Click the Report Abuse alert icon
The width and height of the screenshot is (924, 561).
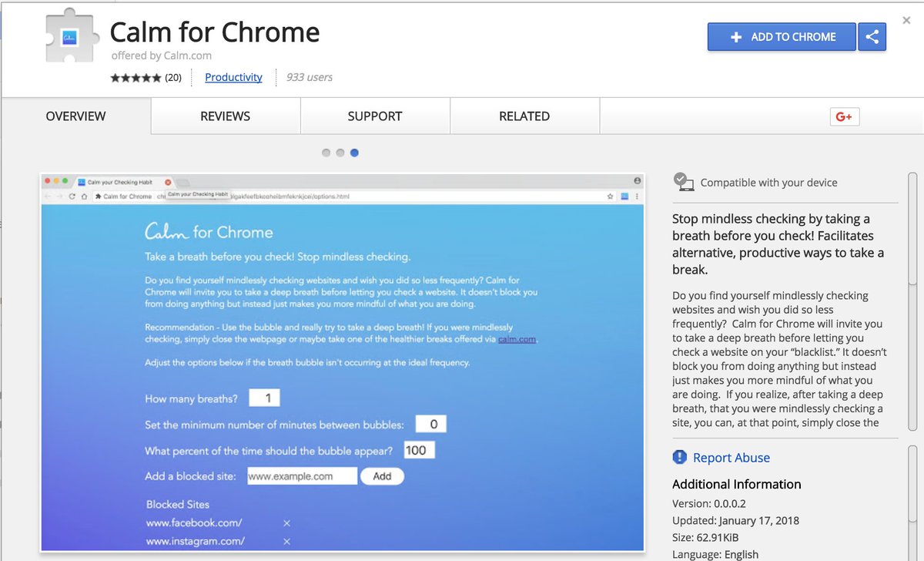(x=679, y=457)
